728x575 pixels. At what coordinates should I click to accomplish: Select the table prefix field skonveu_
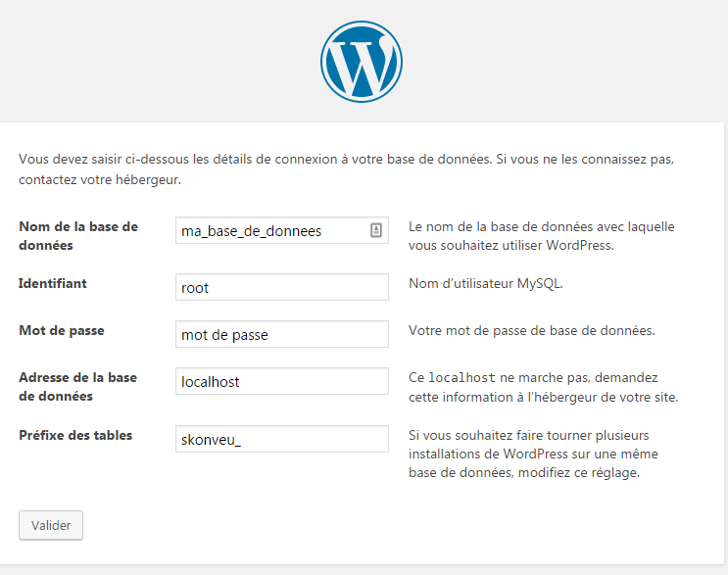pyautogui.click(x=282, y=439)
